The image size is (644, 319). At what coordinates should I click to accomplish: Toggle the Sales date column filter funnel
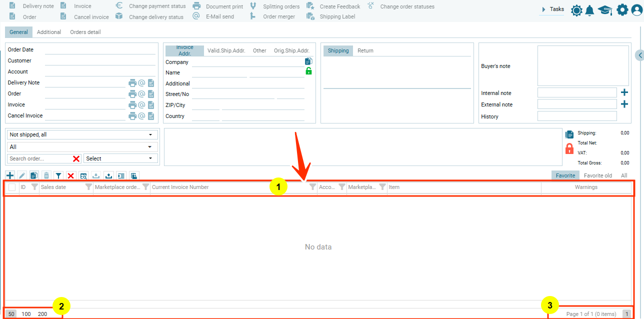pos(88,187)
